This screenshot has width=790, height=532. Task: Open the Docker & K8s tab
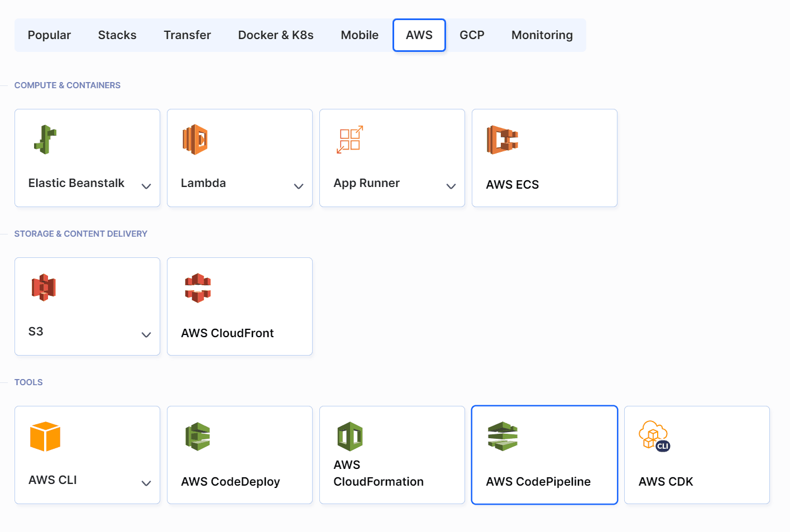point(276,35)
